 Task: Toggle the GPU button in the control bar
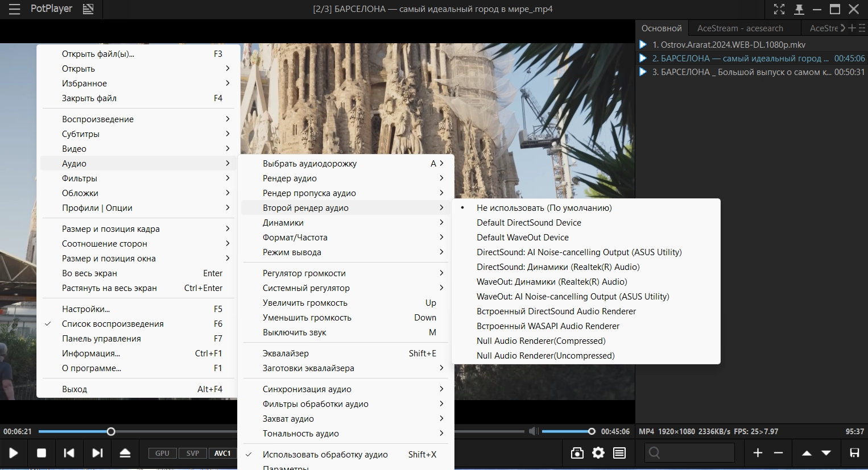162,453
